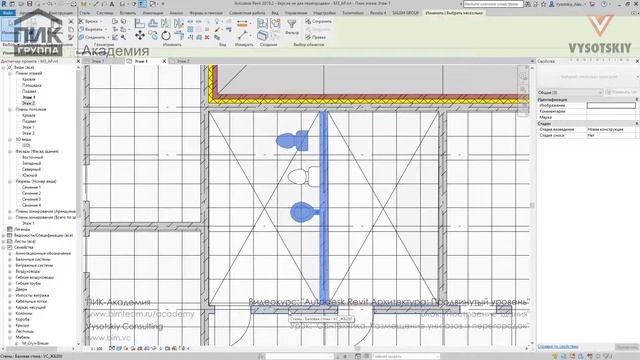Click Сохранить selection button

click(x=318, y=21)
